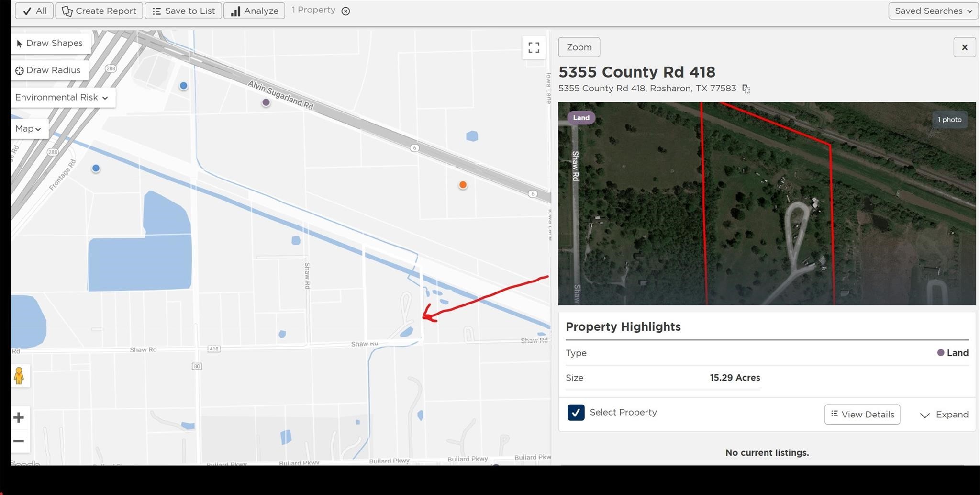The width and height of the screenshot is (980, 495).
Task: Click the View Details button
Action: pos(862,415)
